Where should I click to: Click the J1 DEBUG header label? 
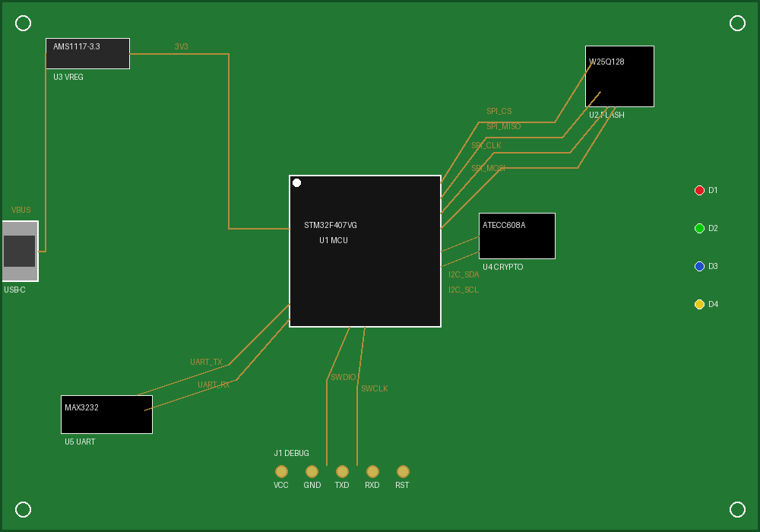(291, 453)
